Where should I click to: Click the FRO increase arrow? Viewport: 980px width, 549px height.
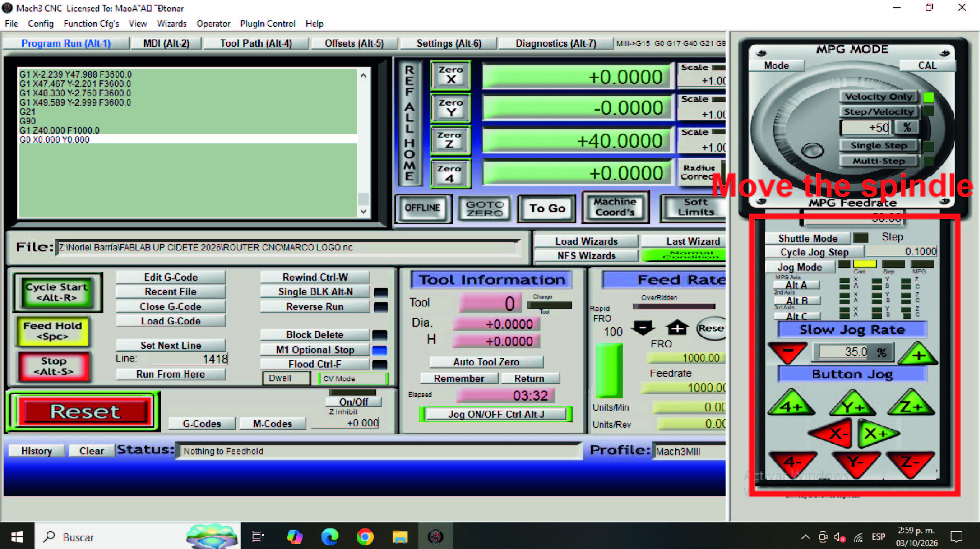pos(677,328)
